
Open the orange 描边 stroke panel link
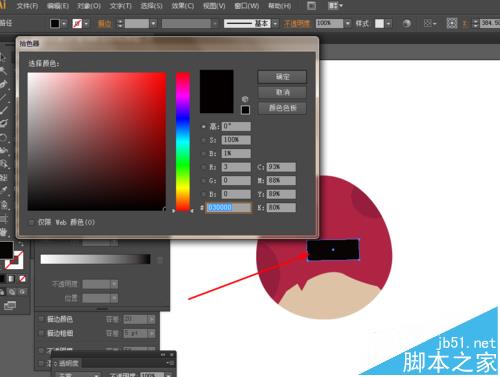[105, 24]
